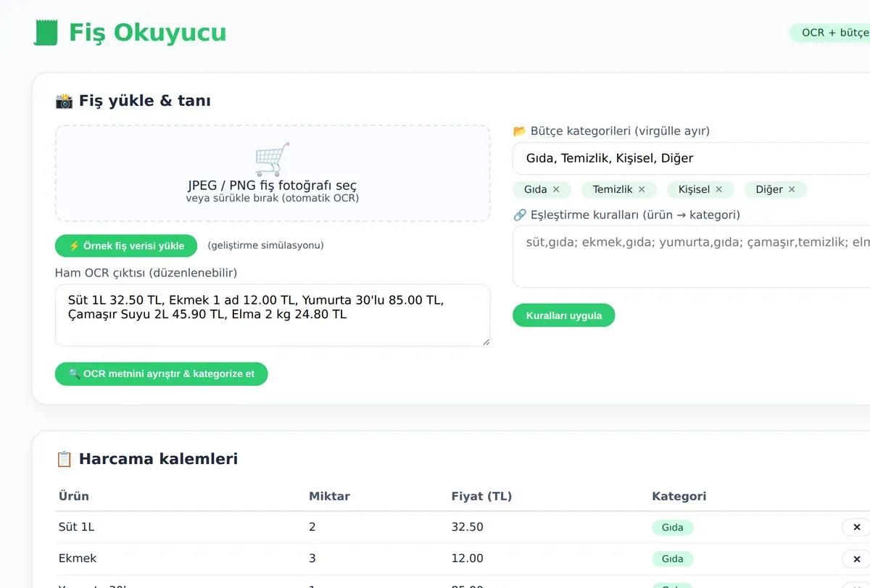This screenshot has width=870, height=588.
Task: Click the quantity 3 in Ekmek row
Action: 312,558
